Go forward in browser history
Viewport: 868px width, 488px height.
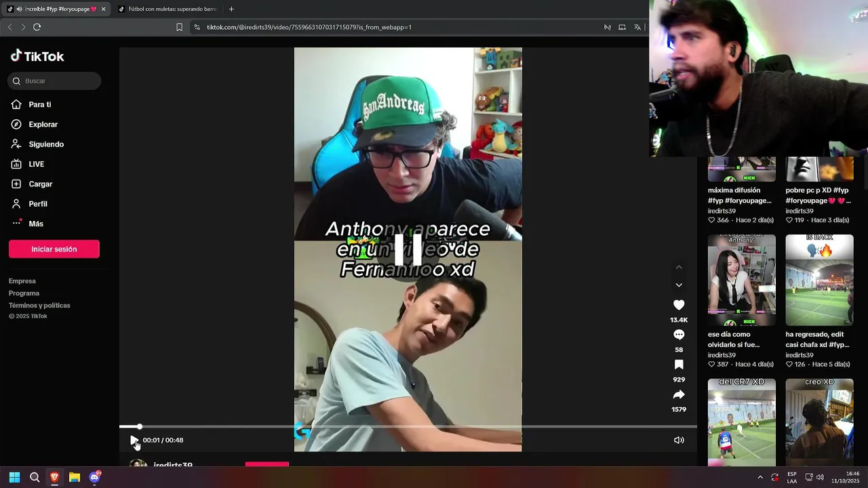coord(23,27)
